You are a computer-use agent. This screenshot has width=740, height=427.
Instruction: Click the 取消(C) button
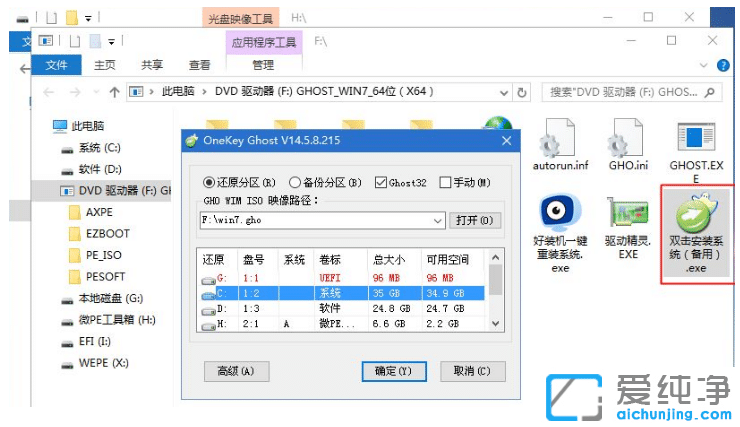pos(472,371)
